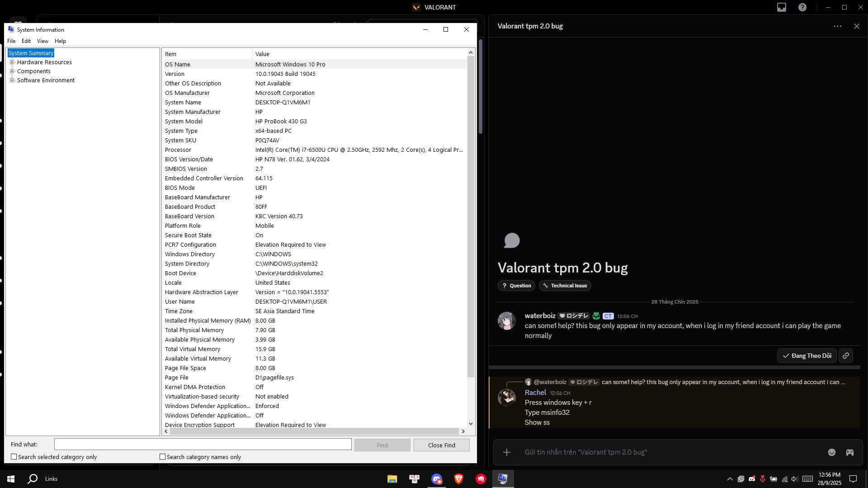Screen dimensions: 868x488
Task: Check Search category names only
Action: click(x=163, y=457)
